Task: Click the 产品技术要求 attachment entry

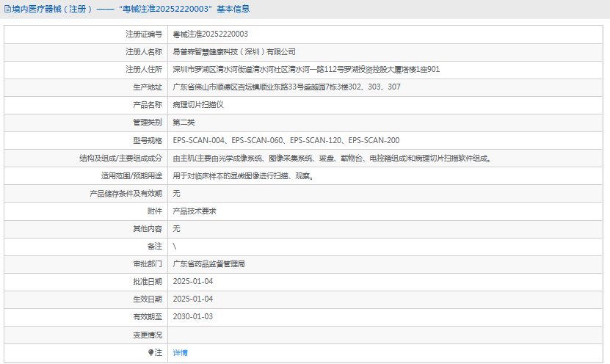Action: click(195, 211)
